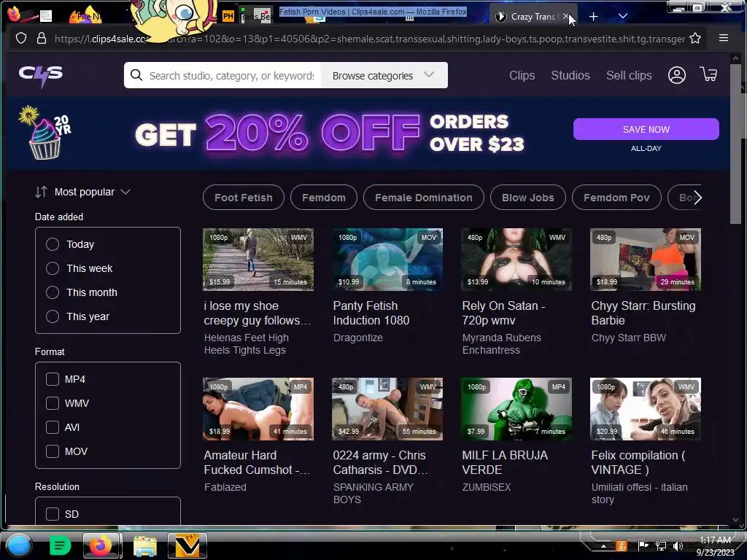This screenshot has width=747, height=560.
Task: Focus the search studio, category, or keyword field
Action: tap(231, 76)
